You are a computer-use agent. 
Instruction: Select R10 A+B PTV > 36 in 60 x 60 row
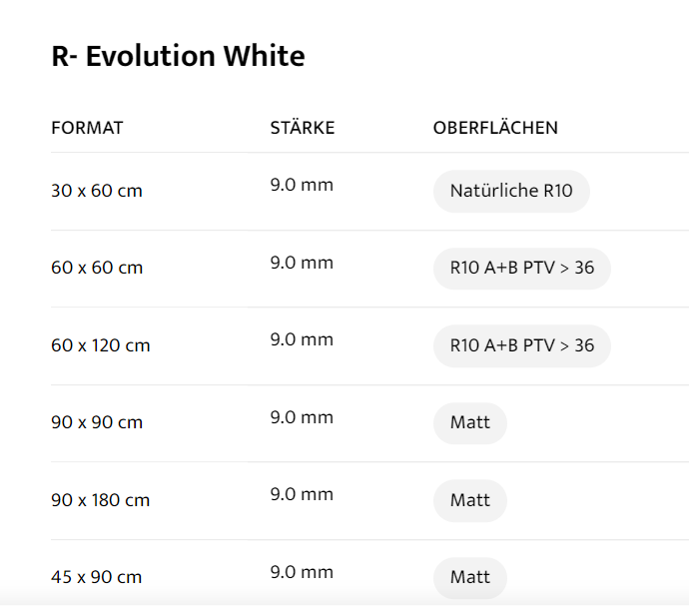pos(521,268)
